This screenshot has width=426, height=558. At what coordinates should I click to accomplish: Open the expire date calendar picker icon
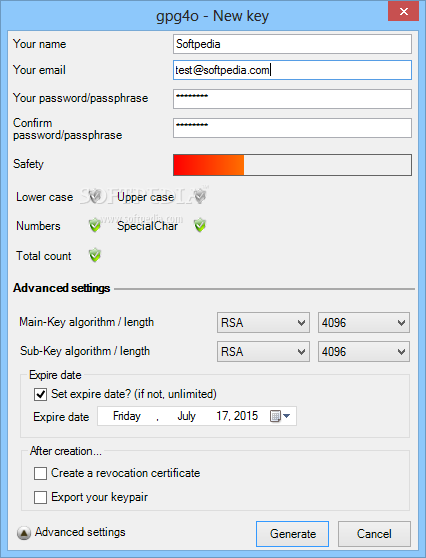coord(280,416)
